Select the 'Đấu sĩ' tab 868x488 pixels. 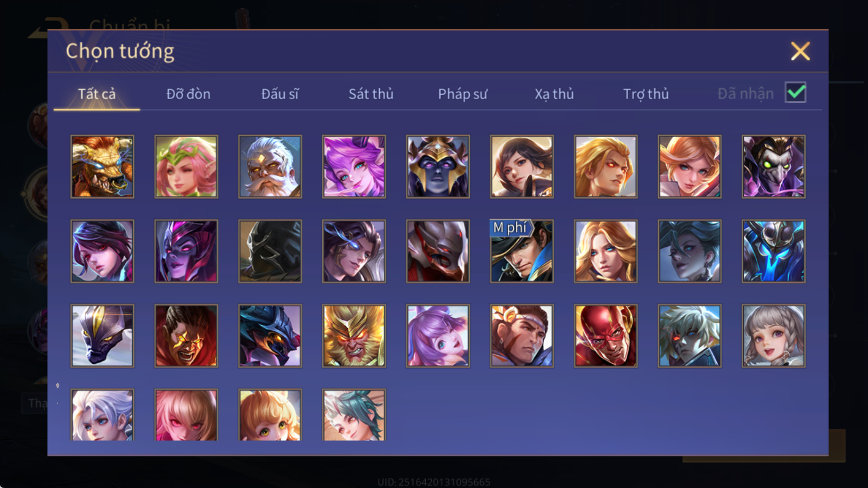(x=280, y=94)
